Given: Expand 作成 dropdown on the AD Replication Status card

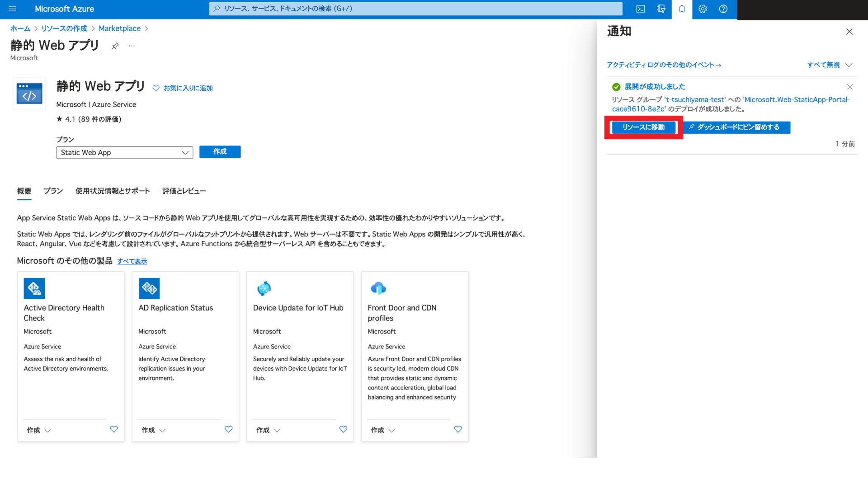Looking at the screenshot, I should (x=153, y=430).
